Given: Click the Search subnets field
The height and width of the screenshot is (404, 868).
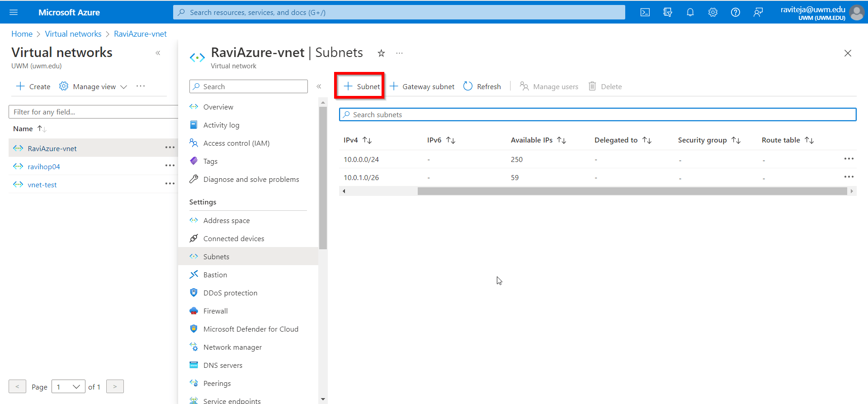Looking at the screenshot, I should [x=598, y=114].
